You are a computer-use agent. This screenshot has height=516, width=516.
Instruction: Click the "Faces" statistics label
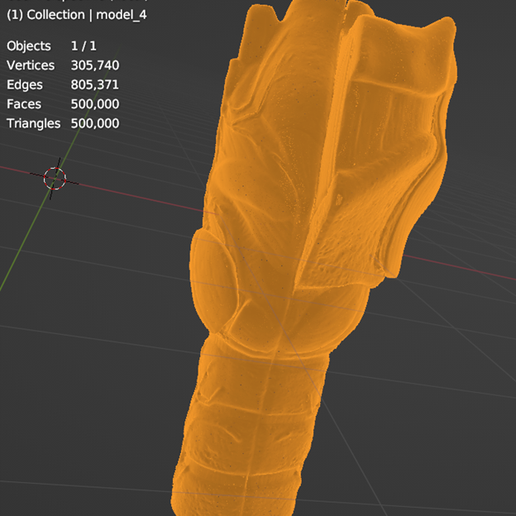(x=24, y=104)
